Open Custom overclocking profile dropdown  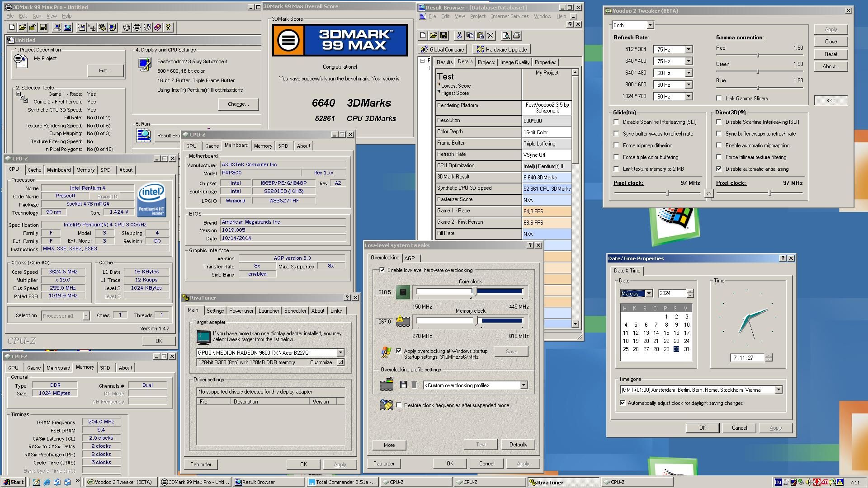524,385
